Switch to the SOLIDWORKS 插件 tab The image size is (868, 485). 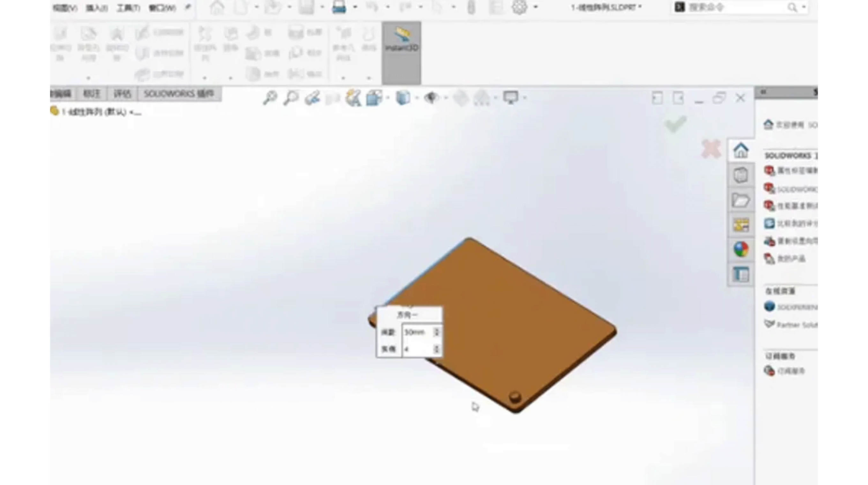point(179,93)
